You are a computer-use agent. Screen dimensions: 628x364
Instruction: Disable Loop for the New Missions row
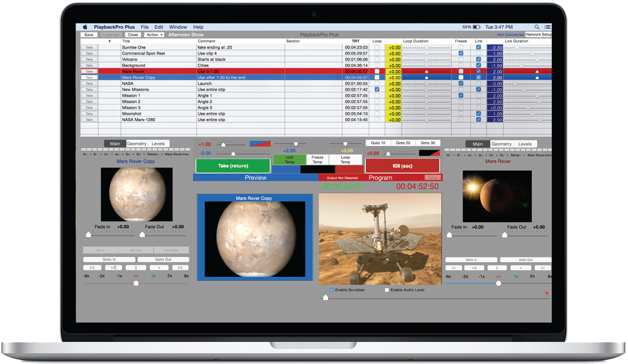click(377, 89)
